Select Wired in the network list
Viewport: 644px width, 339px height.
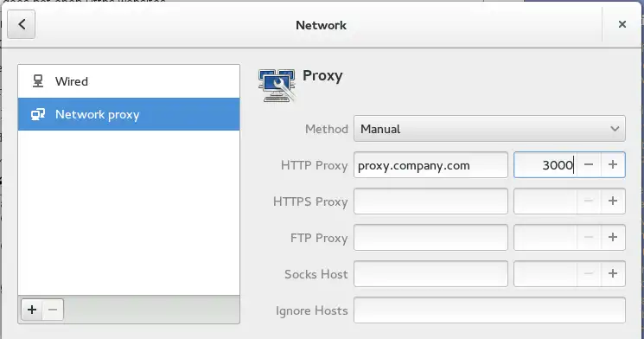[x=129, y=81]
